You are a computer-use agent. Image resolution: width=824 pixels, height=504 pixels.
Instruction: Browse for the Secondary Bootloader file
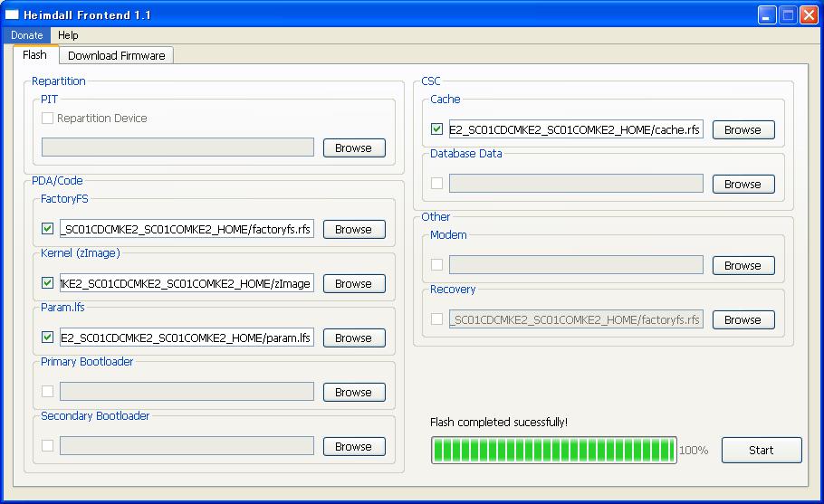tap(354, 447)
